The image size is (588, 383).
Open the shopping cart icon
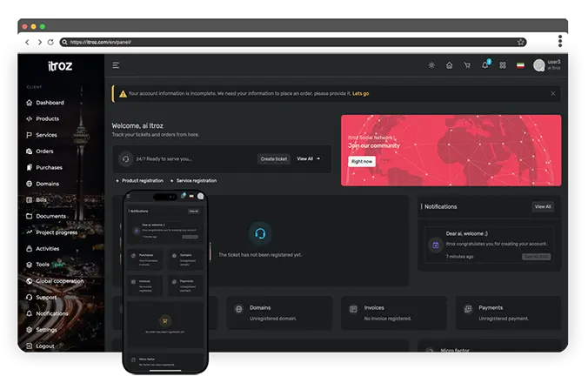point(467,65)
